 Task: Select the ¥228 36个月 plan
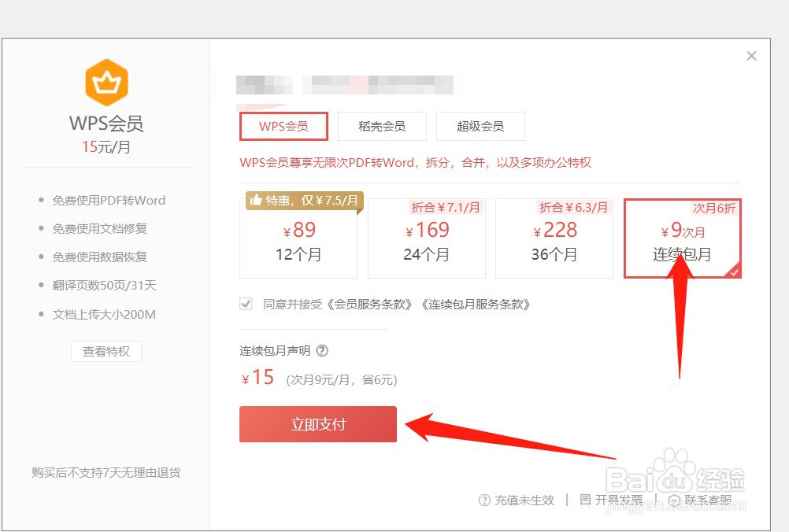point(554,238)
